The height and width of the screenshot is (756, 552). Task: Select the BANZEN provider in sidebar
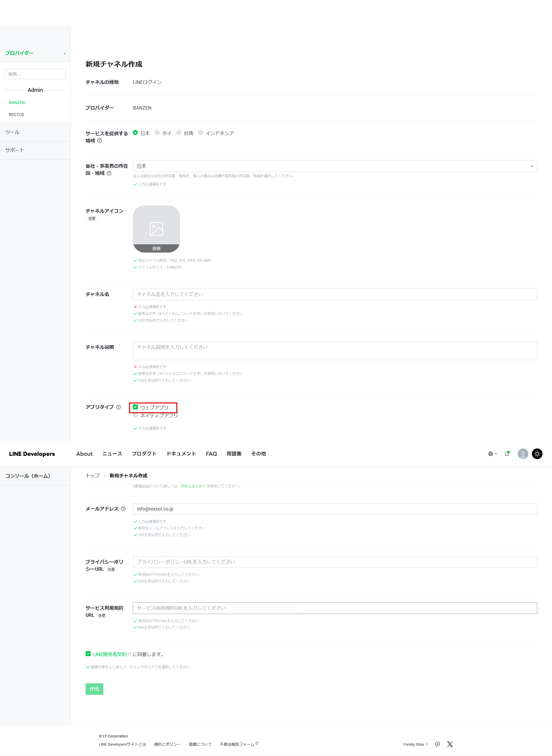click(17, 103)
